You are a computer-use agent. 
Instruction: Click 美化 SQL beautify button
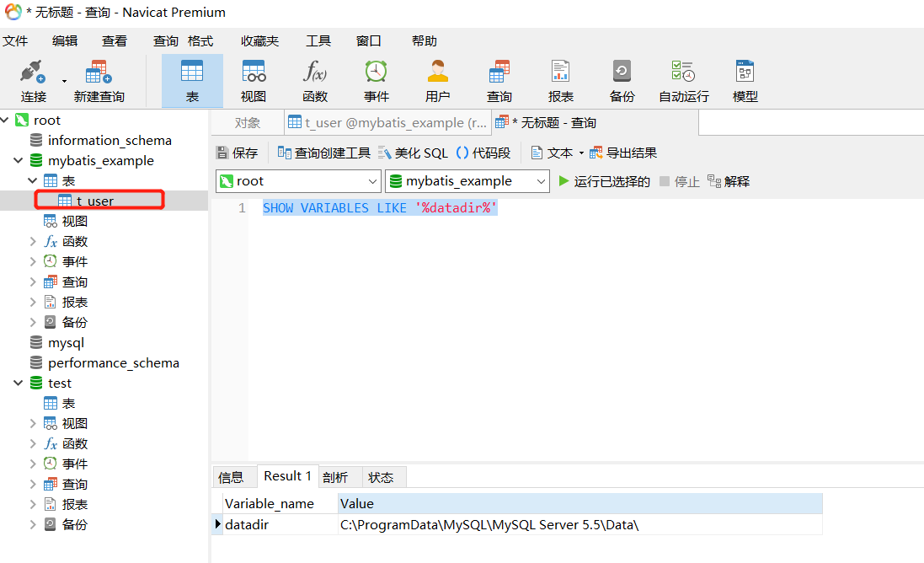tap(413, 153)
